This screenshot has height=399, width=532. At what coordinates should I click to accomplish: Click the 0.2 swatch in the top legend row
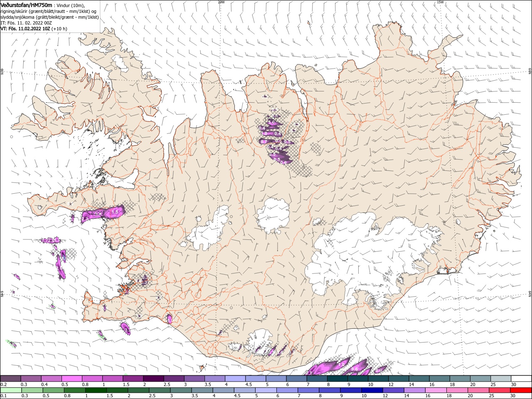coord(10,379)
